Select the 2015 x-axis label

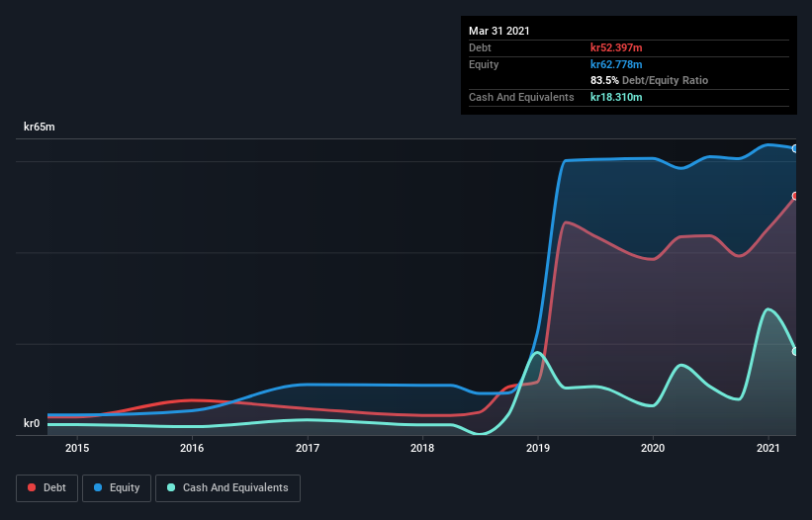77,448
